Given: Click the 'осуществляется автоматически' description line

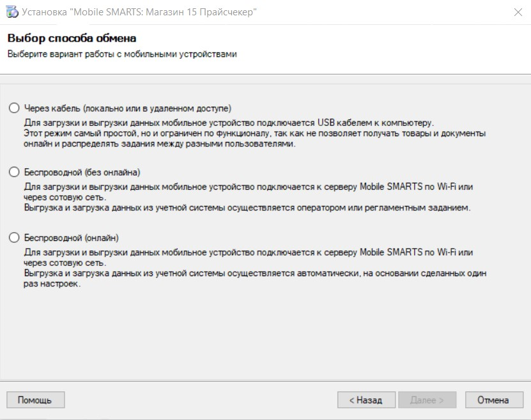Looking at the screenshot, I should pos(255,274).
